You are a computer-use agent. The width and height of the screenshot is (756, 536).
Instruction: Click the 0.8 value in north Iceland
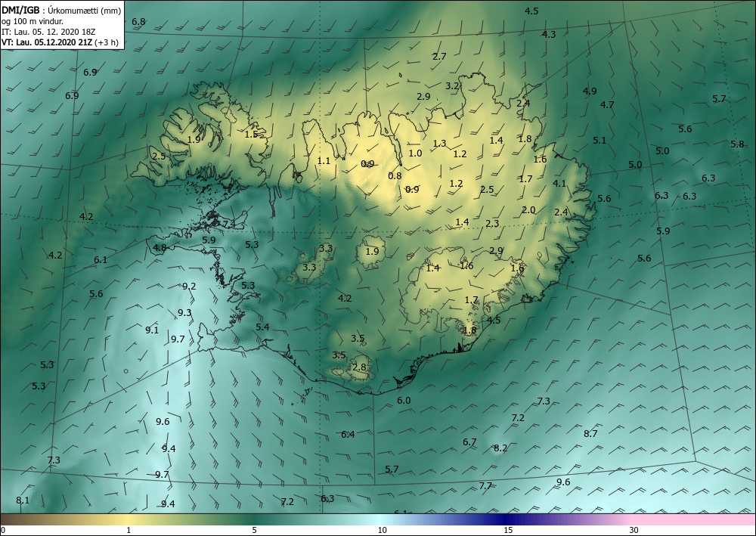tap(395, 176)
